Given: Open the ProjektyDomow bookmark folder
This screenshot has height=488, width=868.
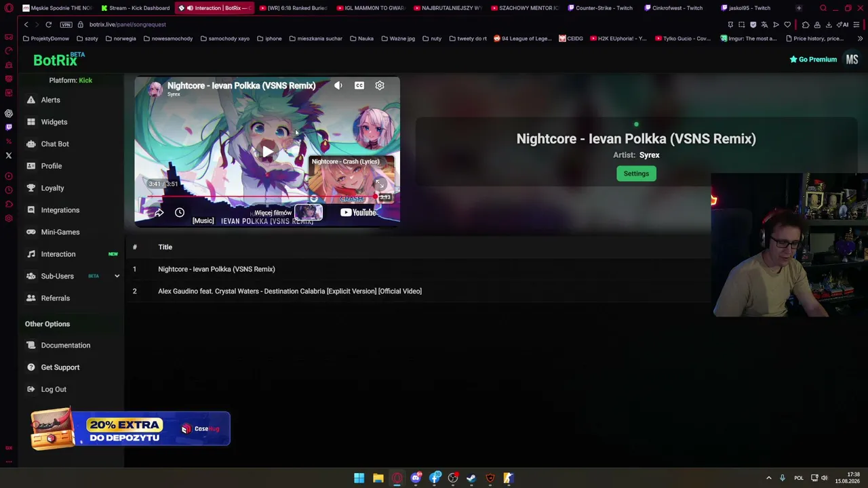Looking at the screenshot, I should (x=46, y=39).
